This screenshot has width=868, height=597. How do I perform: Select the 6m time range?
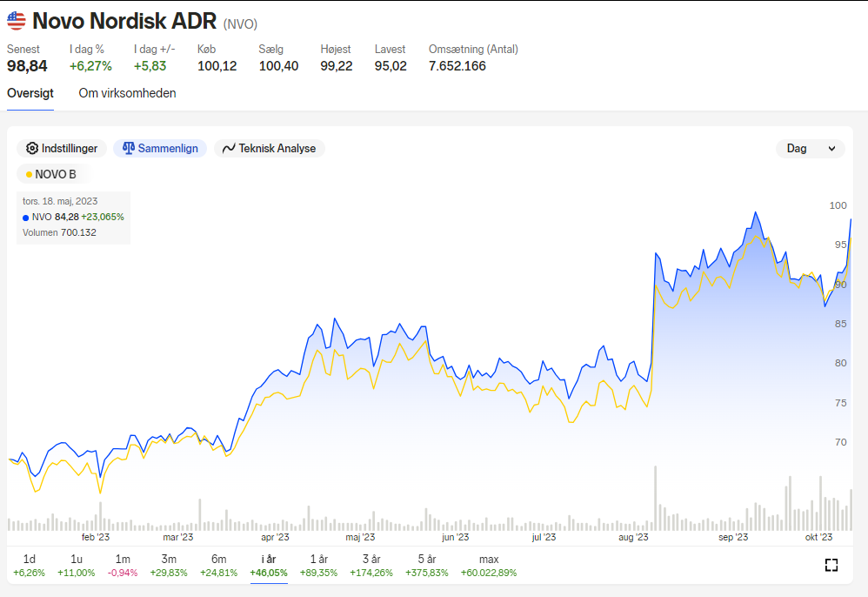[x=218, y=566]
